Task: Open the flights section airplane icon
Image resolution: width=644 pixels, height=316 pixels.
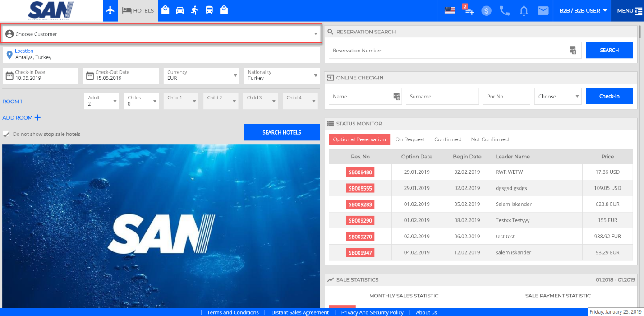Action: [x=110, y=10]
